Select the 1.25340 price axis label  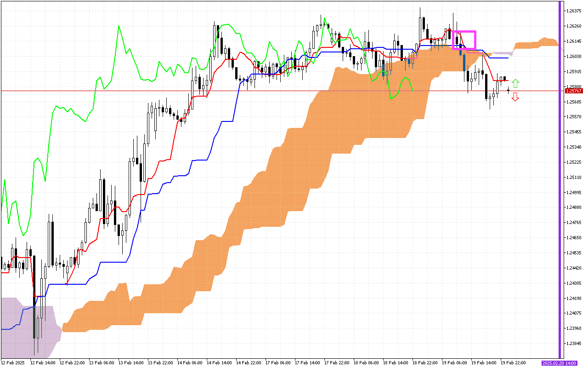[574, 147]
